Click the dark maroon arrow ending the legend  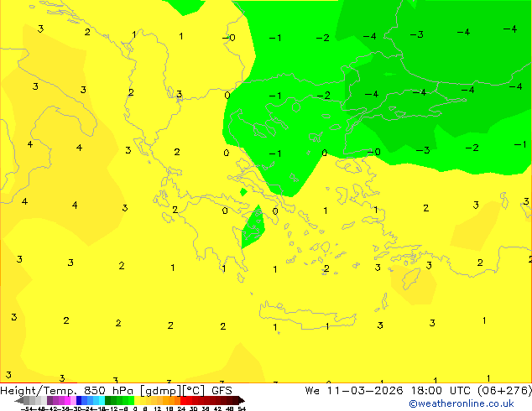click(x=242, y=400)
